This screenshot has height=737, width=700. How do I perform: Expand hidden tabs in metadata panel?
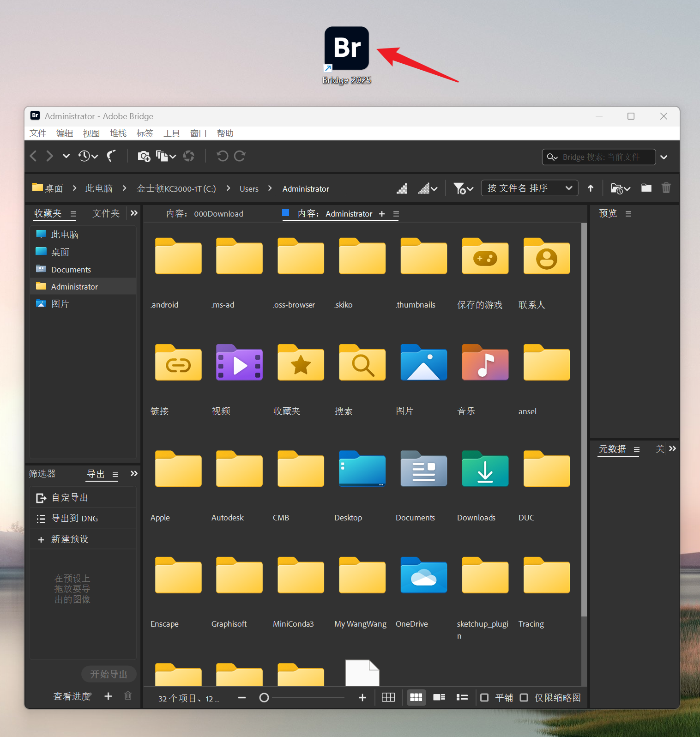point(672,449)
